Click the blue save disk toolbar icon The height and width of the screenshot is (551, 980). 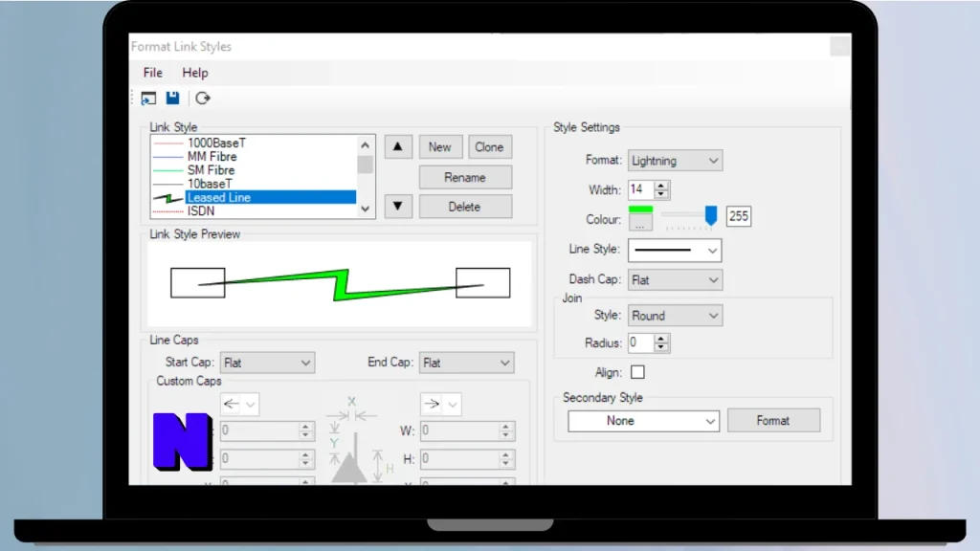172,99
